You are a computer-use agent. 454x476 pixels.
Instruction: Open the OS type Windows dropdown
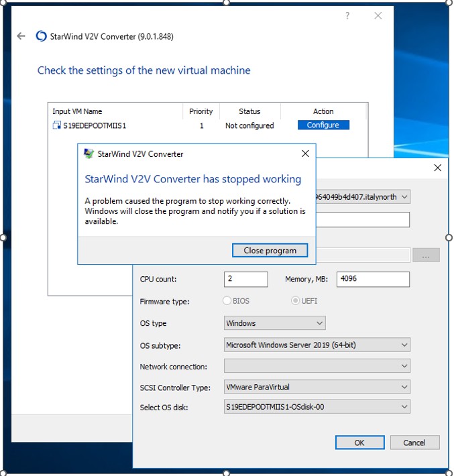(x=275, y=323)
